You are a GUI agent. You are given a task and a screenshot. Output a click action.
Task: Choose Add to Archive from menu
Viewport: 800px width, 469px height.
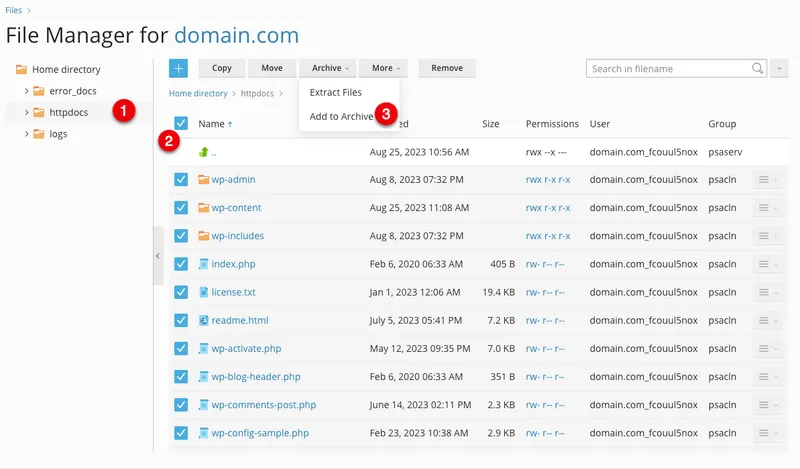pos(341,116)
